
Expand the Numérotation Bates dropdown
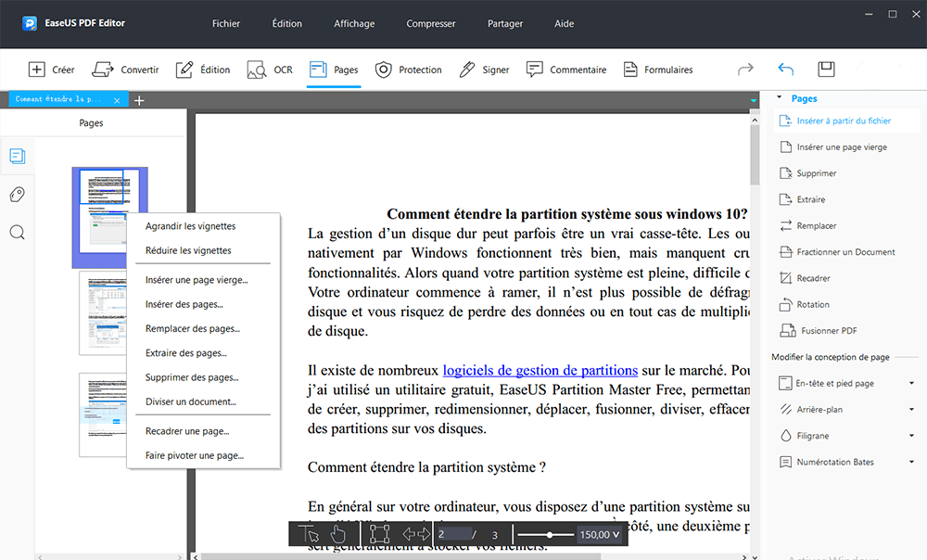point(911,462)
